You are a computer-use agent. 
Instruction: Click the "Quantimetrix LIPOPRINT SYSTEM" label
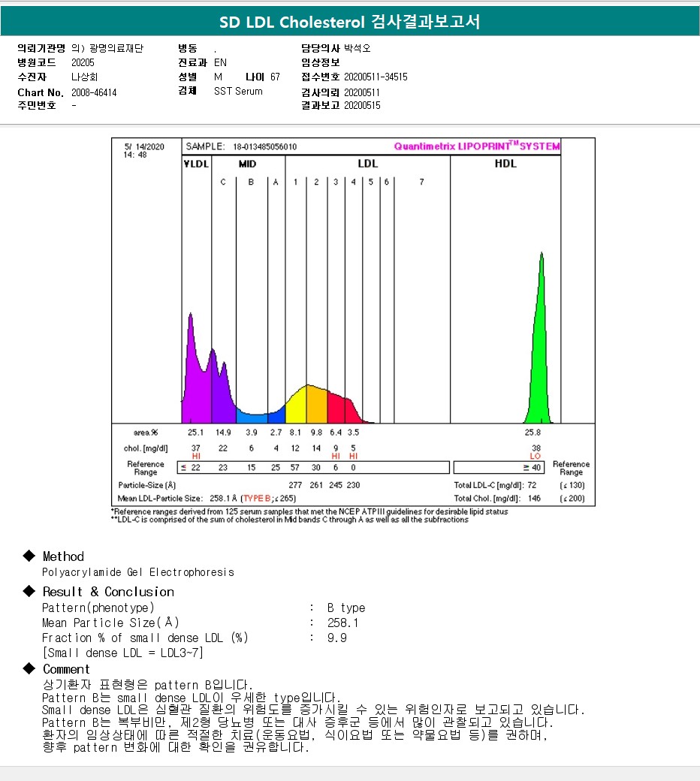[x=477, y=146]
